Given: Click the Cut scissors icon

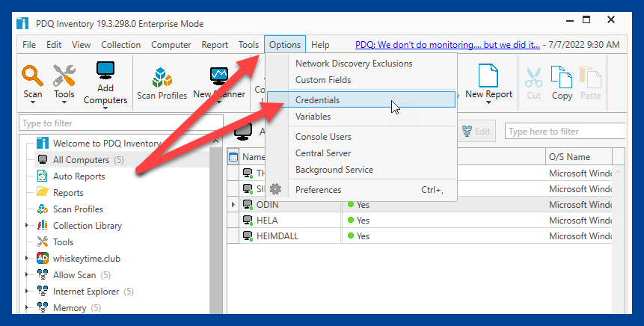Looking at the screenshot, I should tap(533, 78).
